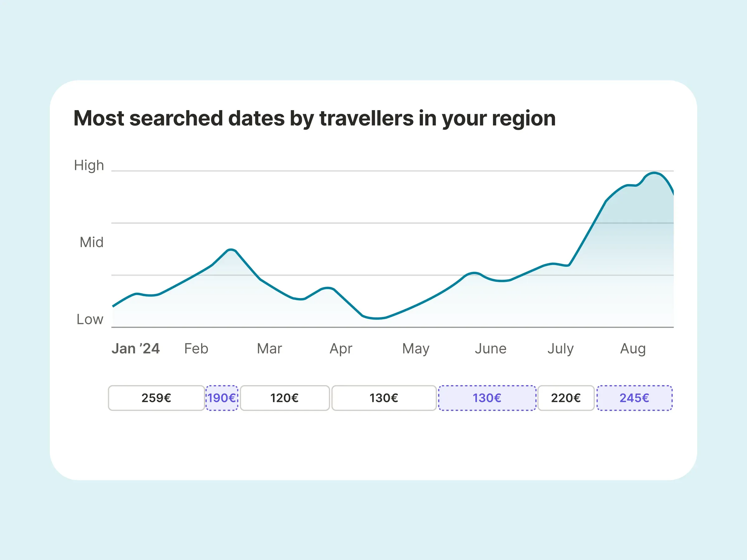Click the High axis label

pyautogui.click(x=89, y=166)
